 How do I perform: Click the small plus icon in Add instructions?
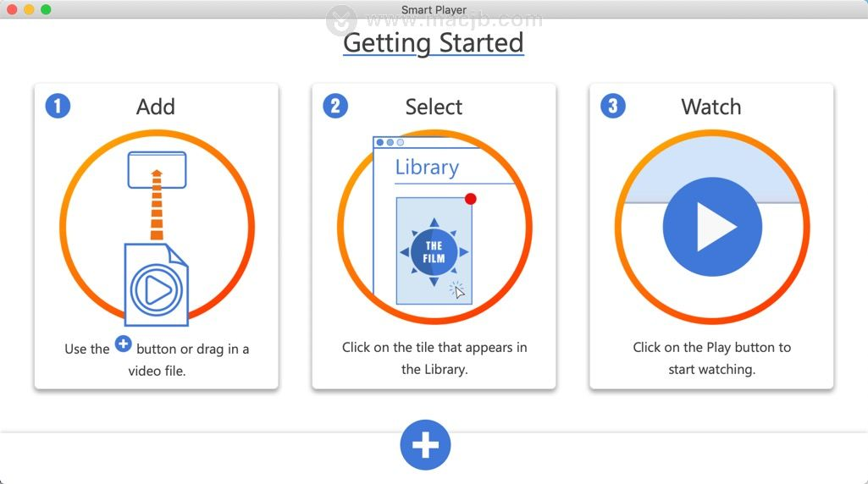tap(124, 344)
